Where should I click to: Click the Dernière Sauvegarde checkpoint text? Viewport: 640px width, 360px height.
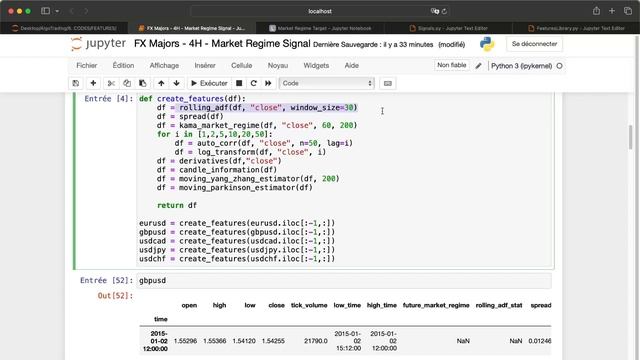(373, 44)
